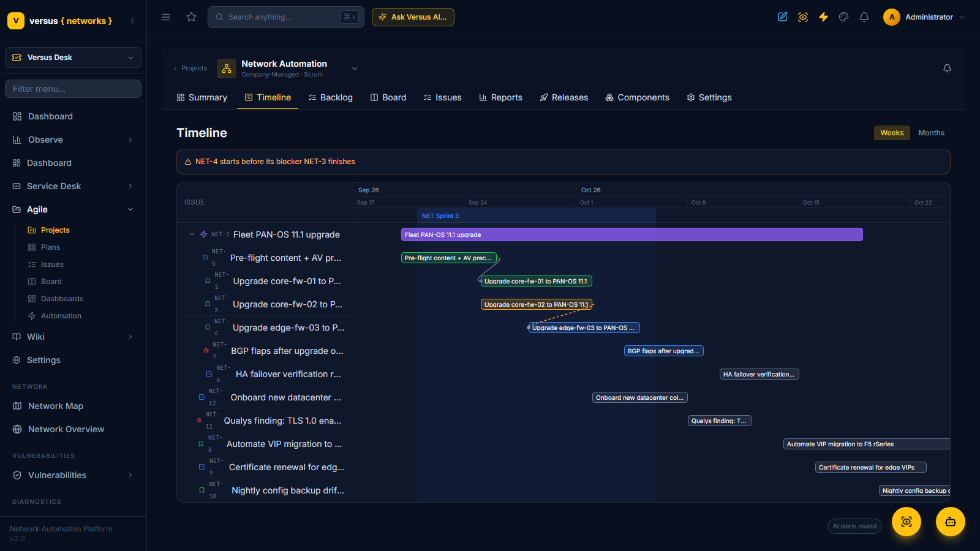Image resolution: width=980 pixels, height=551 pixels.
Task: Switch timeline to Months view
Action: pyautogui.click(x=931, y=133)
